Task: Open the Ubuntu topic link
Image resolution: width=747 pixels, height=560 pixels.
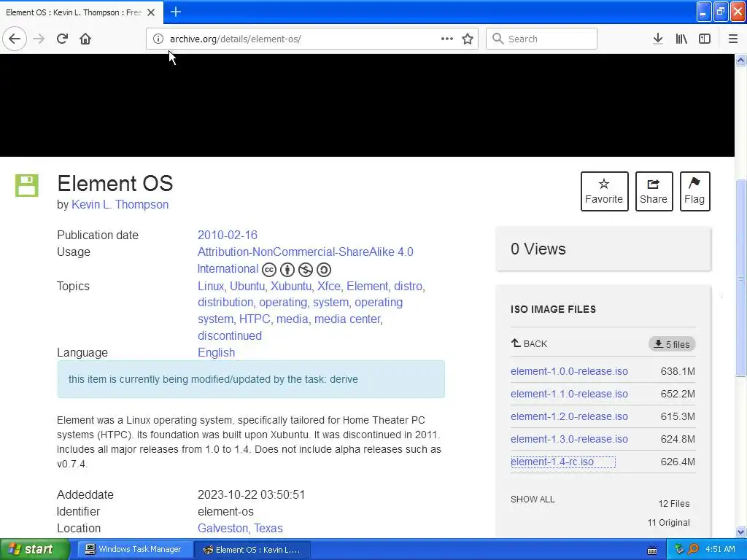Action: (247, 286)
